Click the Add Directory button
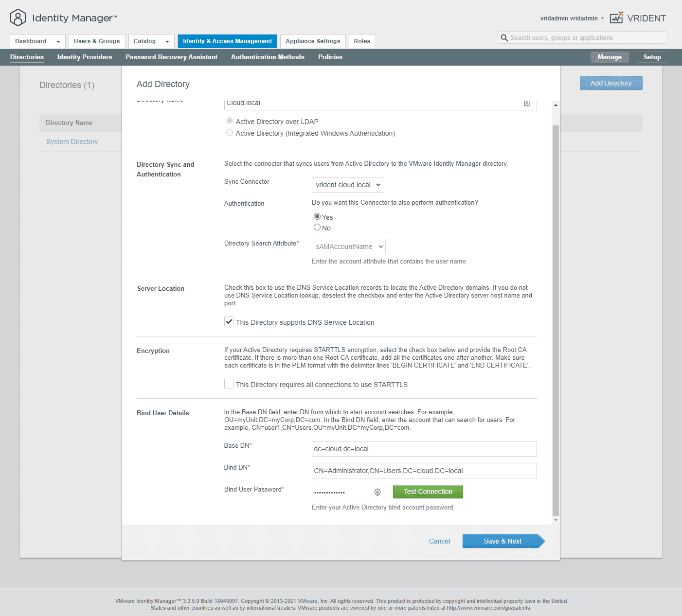The image size is (682, 616). tap(611, 83)
